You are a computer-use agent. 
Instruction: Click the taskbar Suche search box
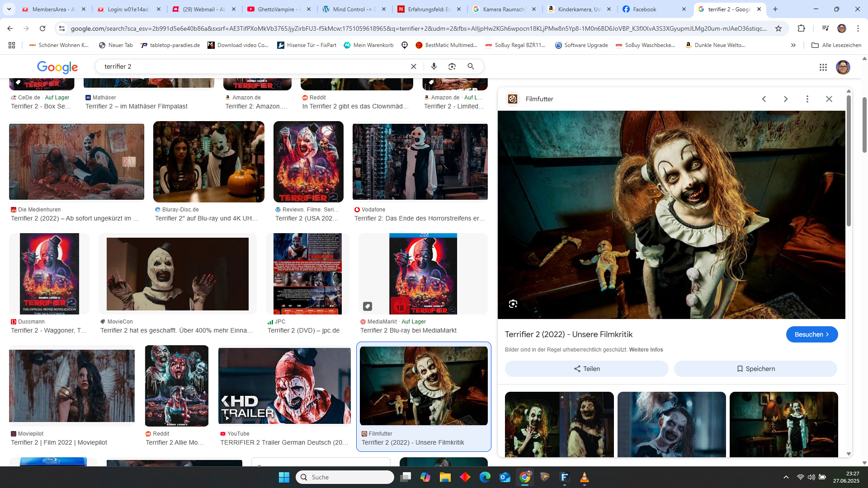coord(345,477)
